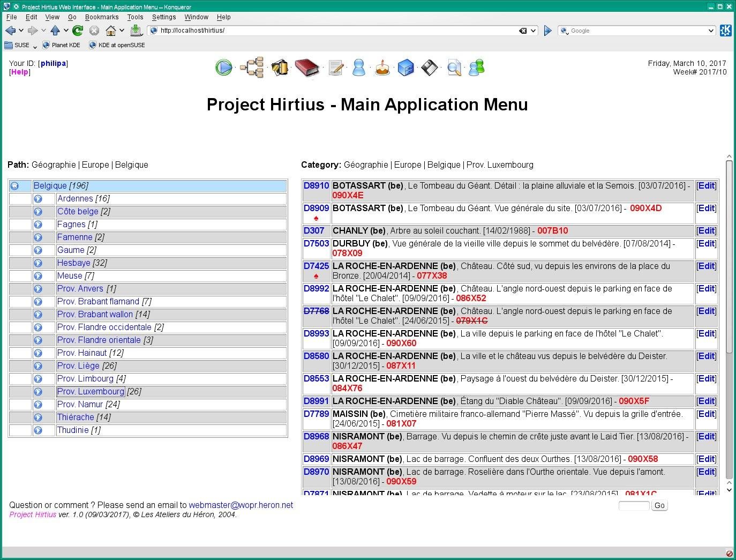736x560 pixels.
Task: Click the Edit link for record D8910
Action: 706,186
